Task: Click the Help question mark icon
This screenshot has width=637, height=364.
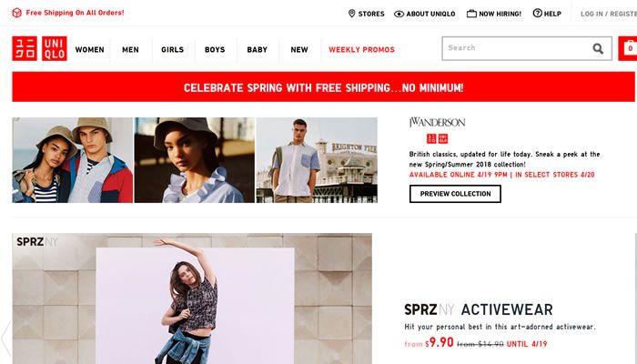Action: (538, 13)
